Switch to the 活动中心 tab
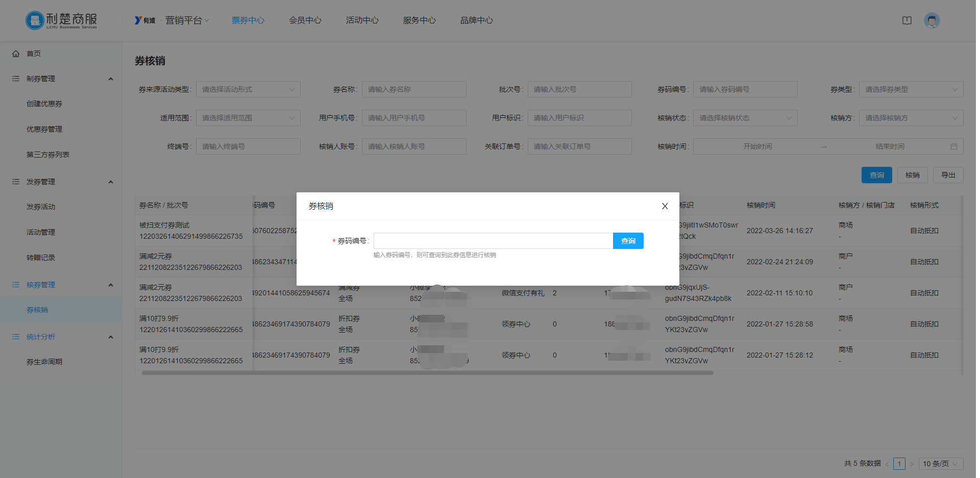980x478 pixels. (x=362, y=20)
